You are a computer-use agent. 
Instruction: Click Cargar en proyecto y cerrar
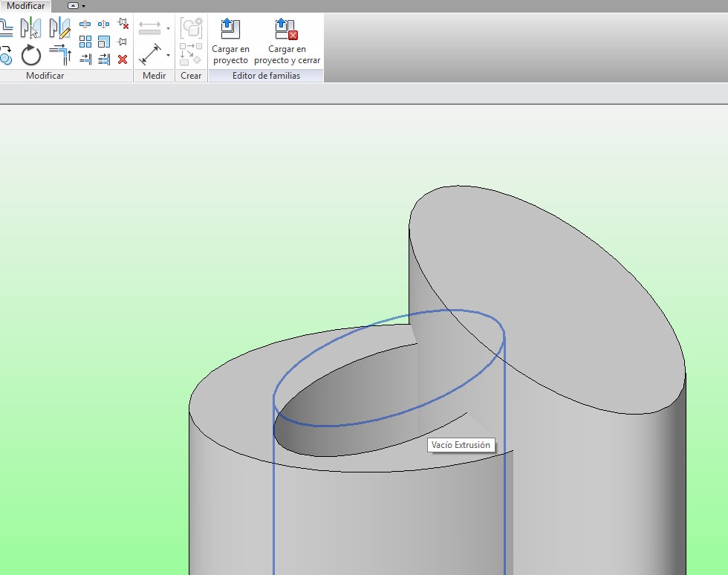[287, 42]
